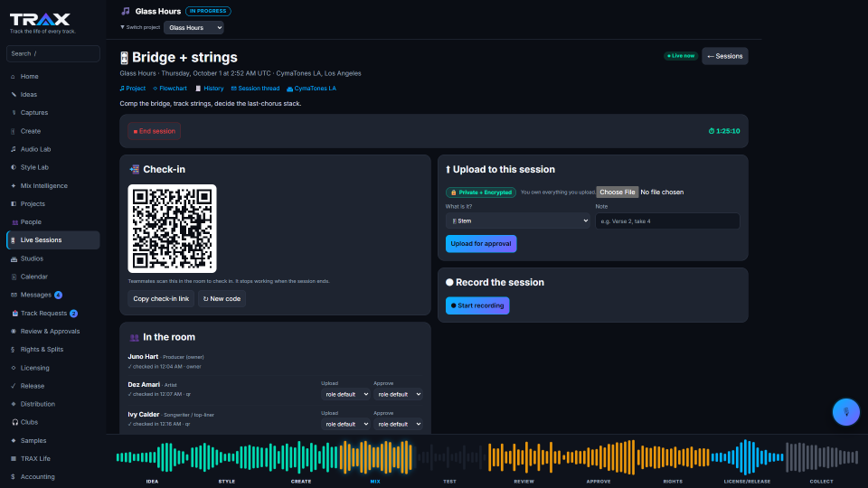Jump to REVIEW stage in waveform timeline
Image resolution: width=868 pixels, height=488 pixels.
click(x=524, y=482)
